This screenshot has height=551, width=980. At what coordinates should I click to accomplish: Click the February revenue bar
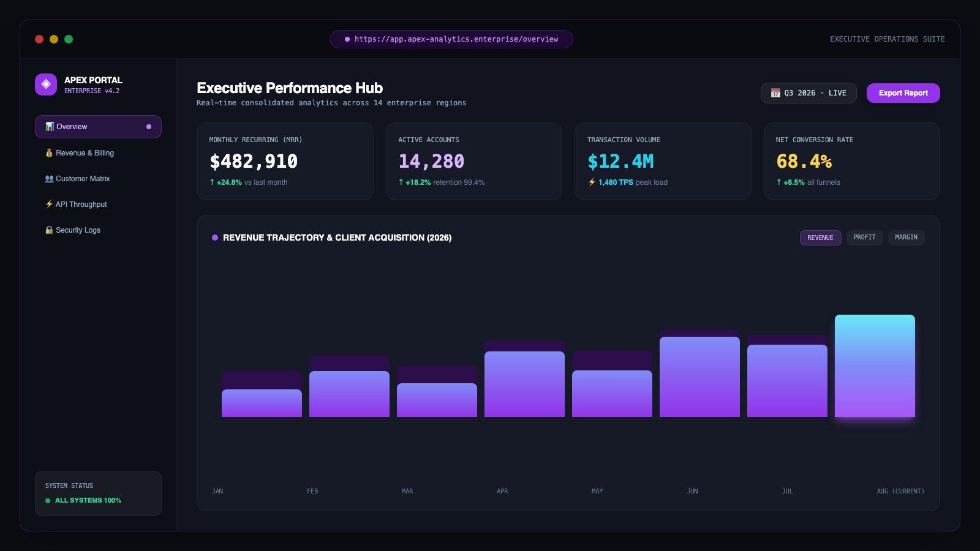(349, 394)
